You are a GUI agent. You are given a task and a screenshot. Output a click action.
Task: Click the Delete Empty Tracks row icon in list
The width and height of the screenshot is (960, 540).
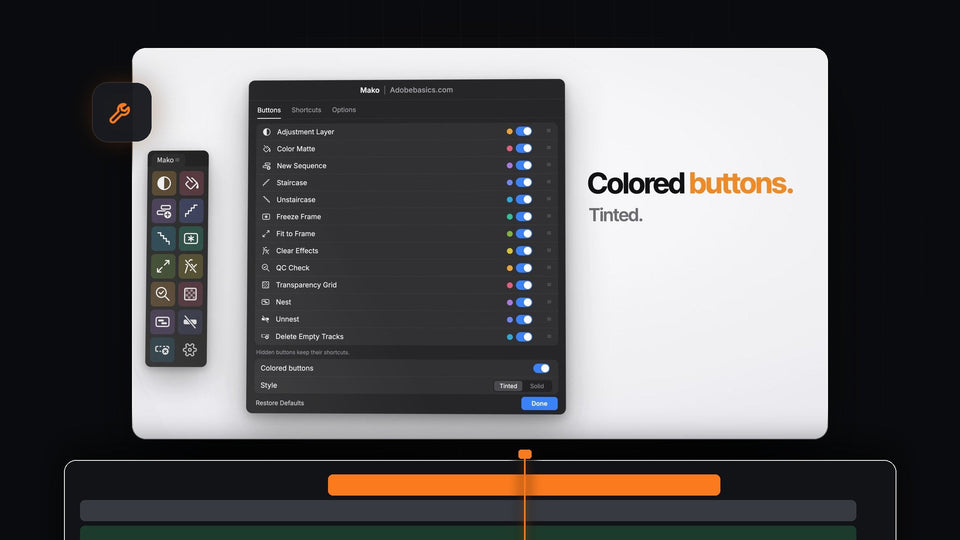(265, 337)
